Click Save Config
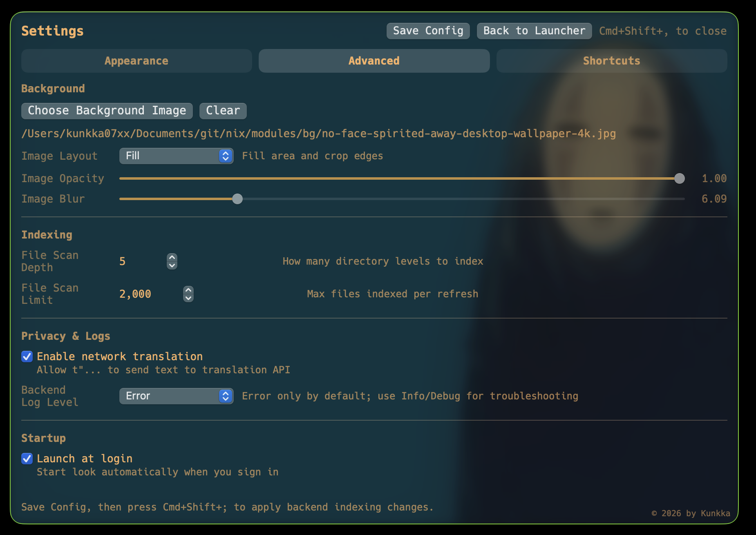Screen dimensions: 756x535 [428, 31]
